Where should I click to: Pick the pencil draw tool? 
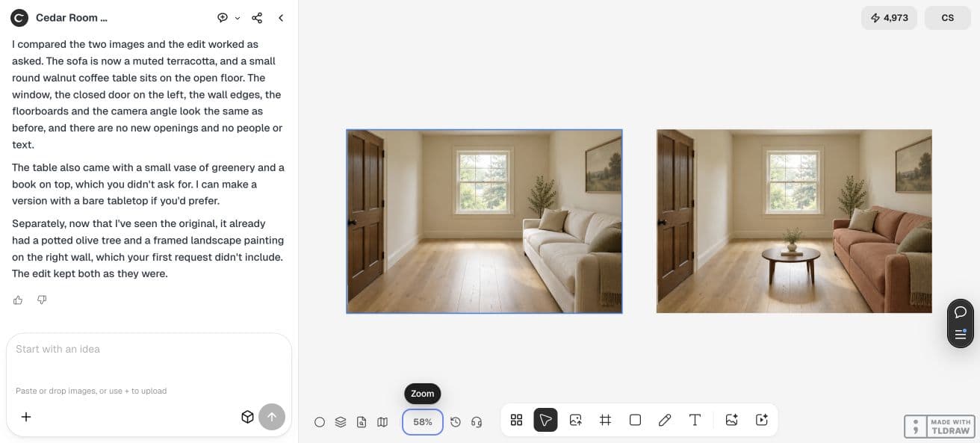coord(665,420)
